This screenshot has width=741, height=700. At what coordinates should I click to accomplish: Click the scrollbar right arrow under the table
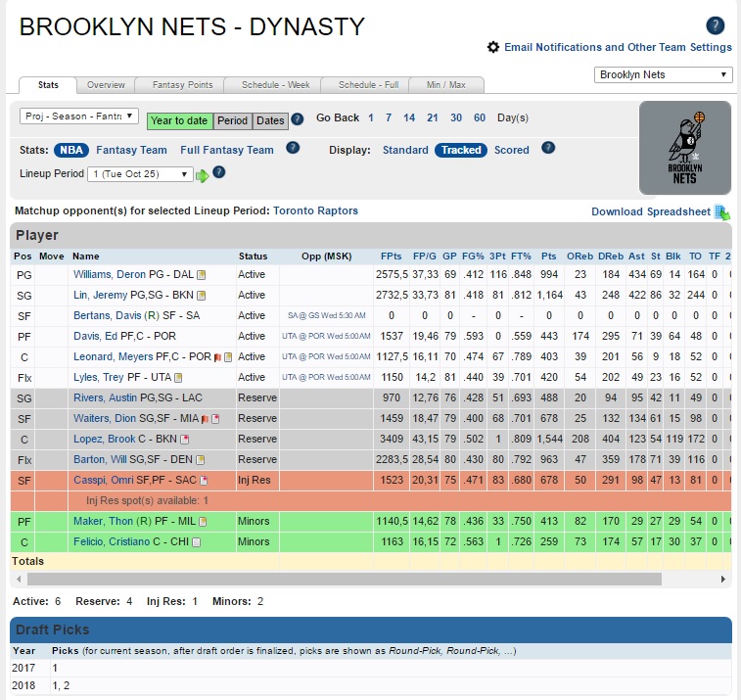pyautogui.click(x=723, y=579)
